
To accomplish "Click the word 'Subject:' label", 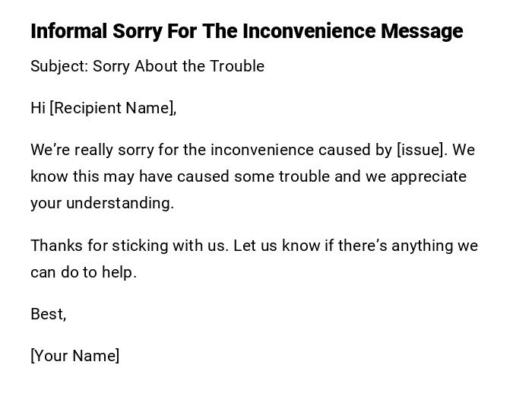I will pyautogui.click(x=59, y=66).
